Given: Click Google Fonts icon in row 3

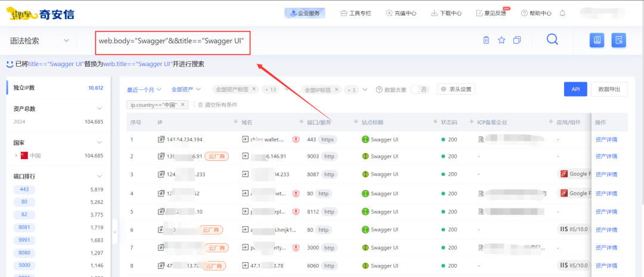Looking at the screenshot, I should pyautogui.click(x=564, y=174).
